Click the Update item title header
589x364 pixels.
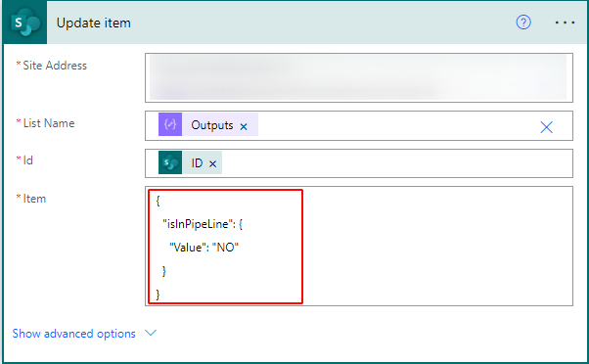tap(94, 23)
